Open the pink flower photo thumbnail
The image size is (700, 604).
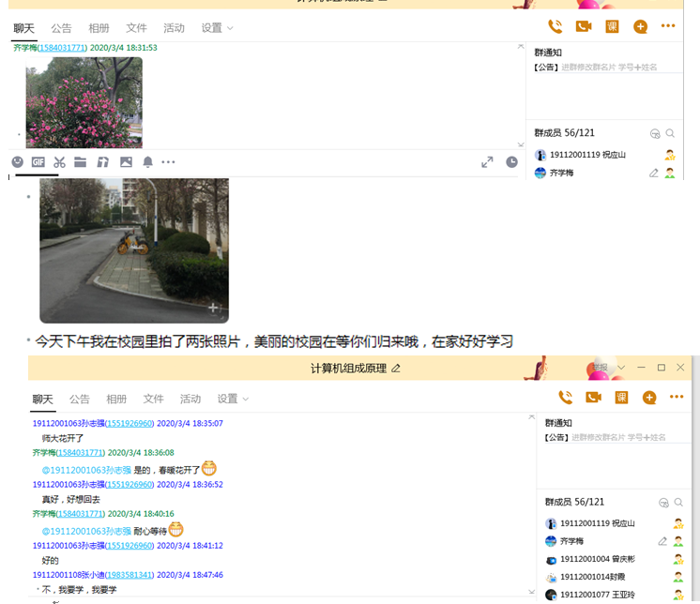tap(84, 102)
